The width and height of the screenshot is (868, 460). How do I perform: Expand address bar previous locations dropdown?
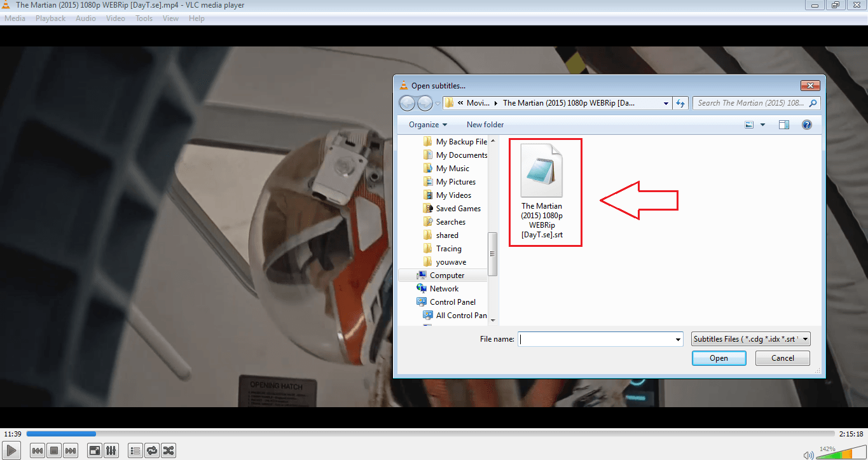(666, 103)
